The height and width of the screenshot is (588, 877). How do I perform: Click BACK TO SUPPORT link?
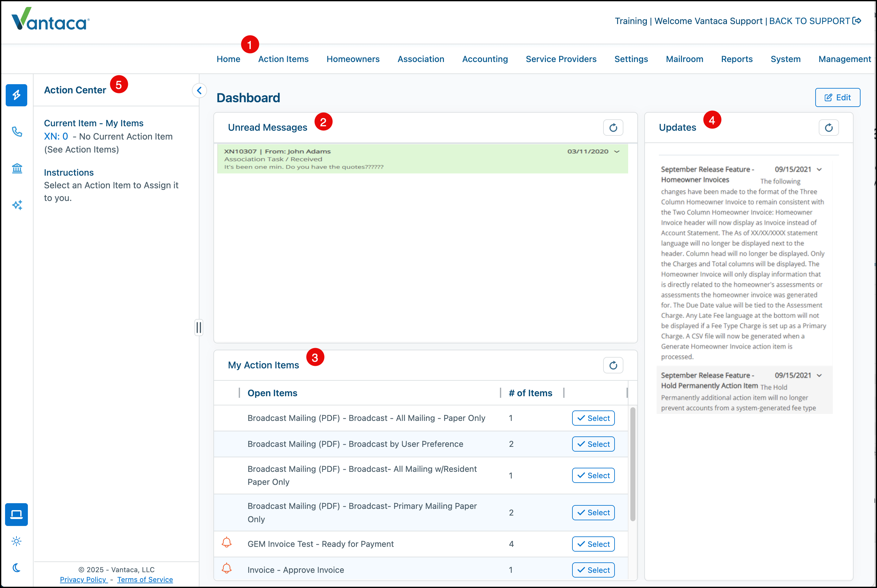pos(810,21)
